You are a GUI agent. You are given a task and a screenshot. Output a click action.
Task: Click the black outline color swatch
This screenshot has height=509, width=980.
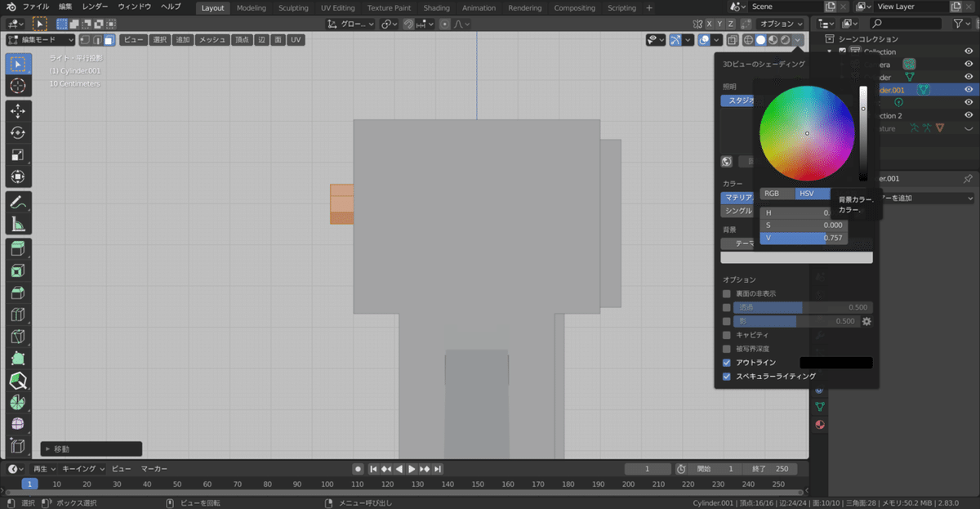pyautogui.click(x=835, y=362)
